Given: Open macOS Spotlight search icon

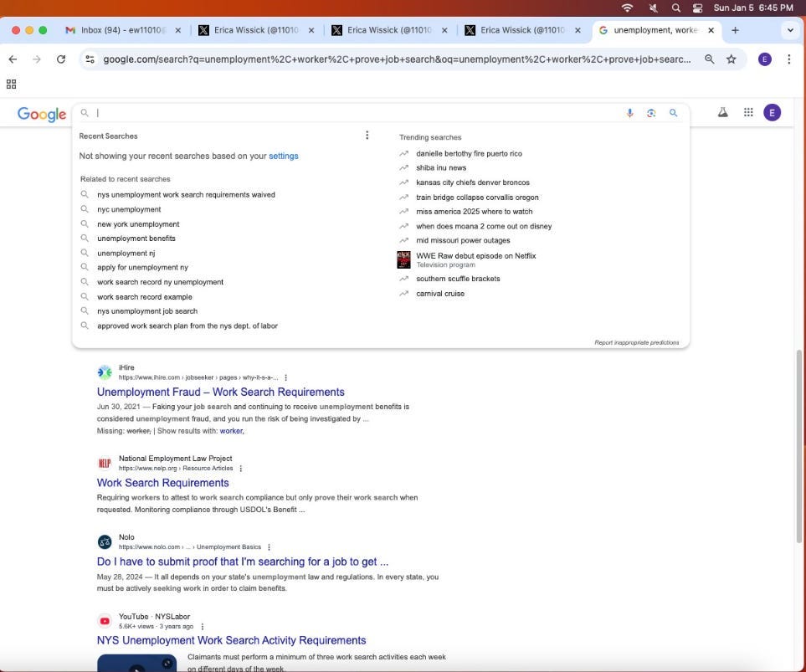Looking at the screenshot, I should pyautogui.click(x=676, y=8).
